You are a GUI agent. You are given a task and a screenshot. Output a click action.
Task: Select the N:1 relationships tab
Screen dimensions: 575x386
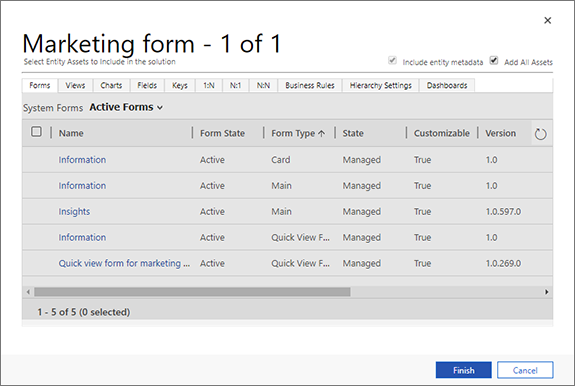click(235, 85)
